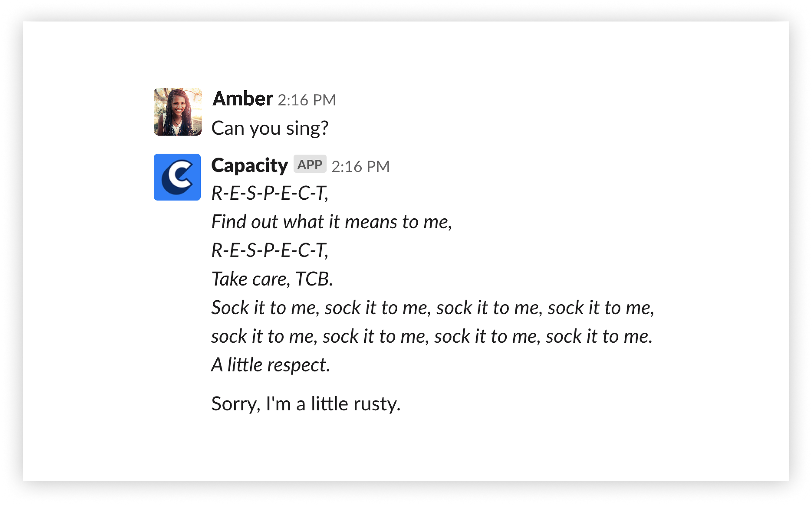Click the Capacity app logo icon
The image size is (812, 505).
(x=177, y=177)
